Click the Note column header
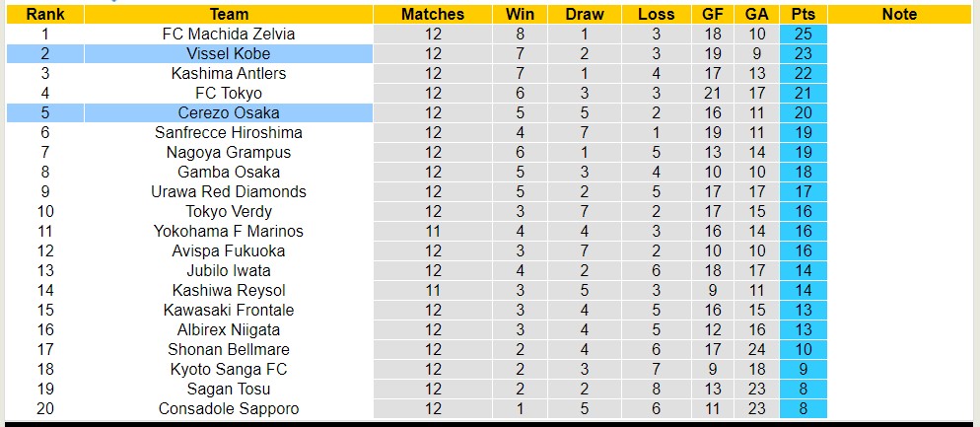Screen dimensions: 980x427 pyautogui.click(x=899, y=14)
